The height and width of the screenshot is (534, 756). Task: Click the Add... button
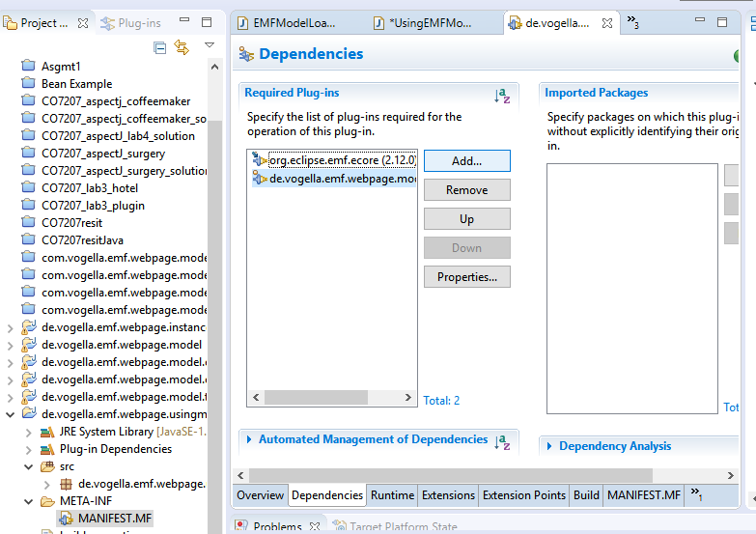click(466, 161)
